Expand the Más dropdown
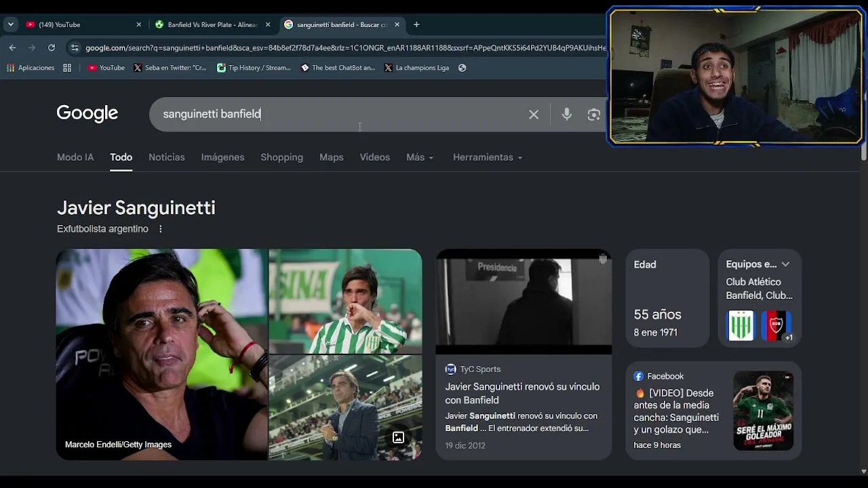The width and height of the screenshot is (868, 488). pyautogui.click(x=420, y=157)
